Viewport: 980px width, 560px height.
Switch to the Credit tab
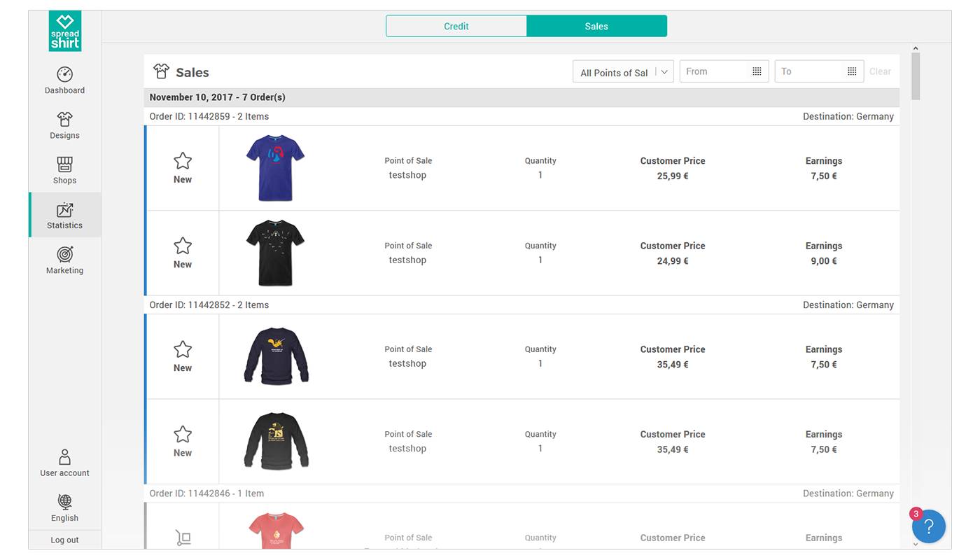456,25
